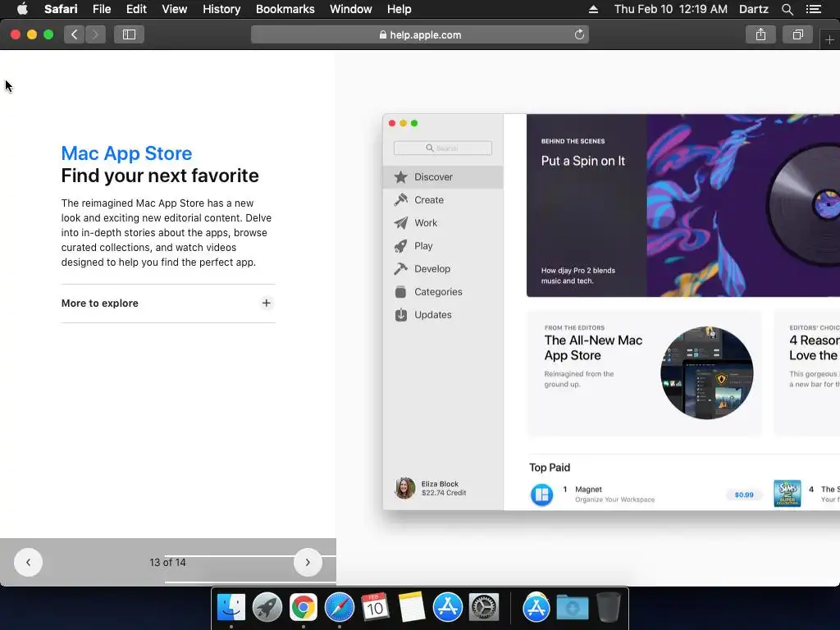This screenshot has width=840, height=630.
Task: Select Develop in the App Store sidebar
Action: click(x=443, y=269)
